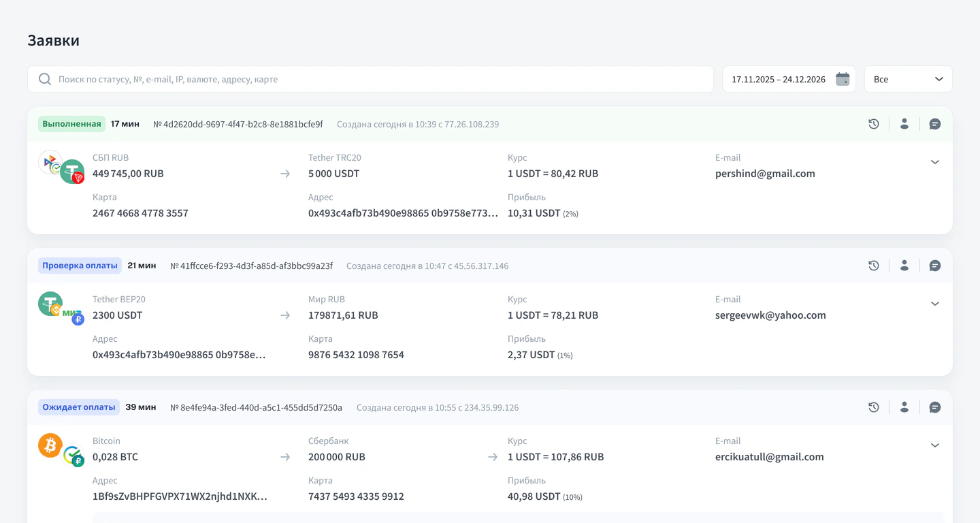The image size is (980, 523).
Task: Click rate 1 USDT = 78,21 RUB
Action: point(553,315)
